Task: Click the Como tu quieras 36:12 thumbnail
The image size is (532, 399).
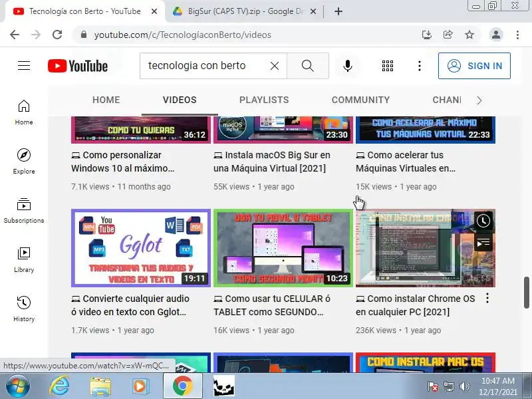Action: coord(141,130)
